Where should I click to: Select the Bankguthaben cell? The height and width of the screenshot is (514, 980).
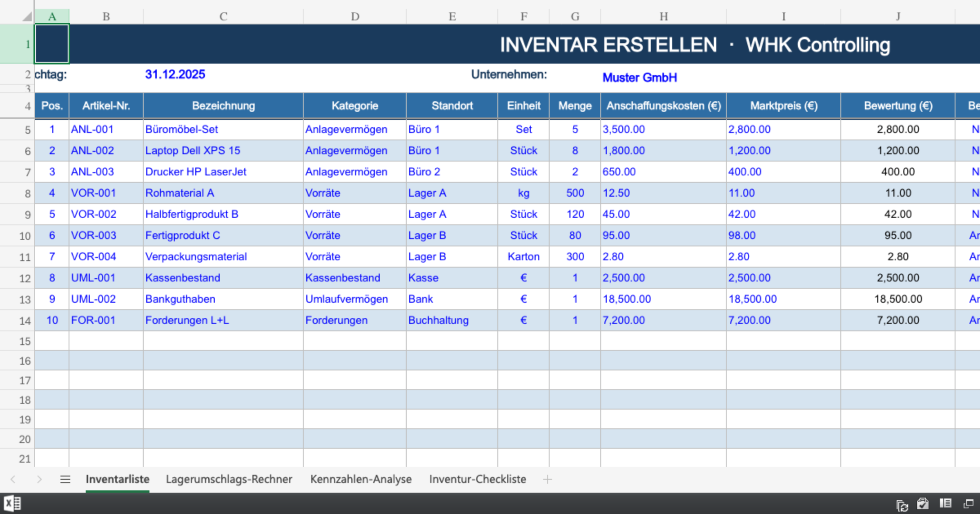pos(223,299)
